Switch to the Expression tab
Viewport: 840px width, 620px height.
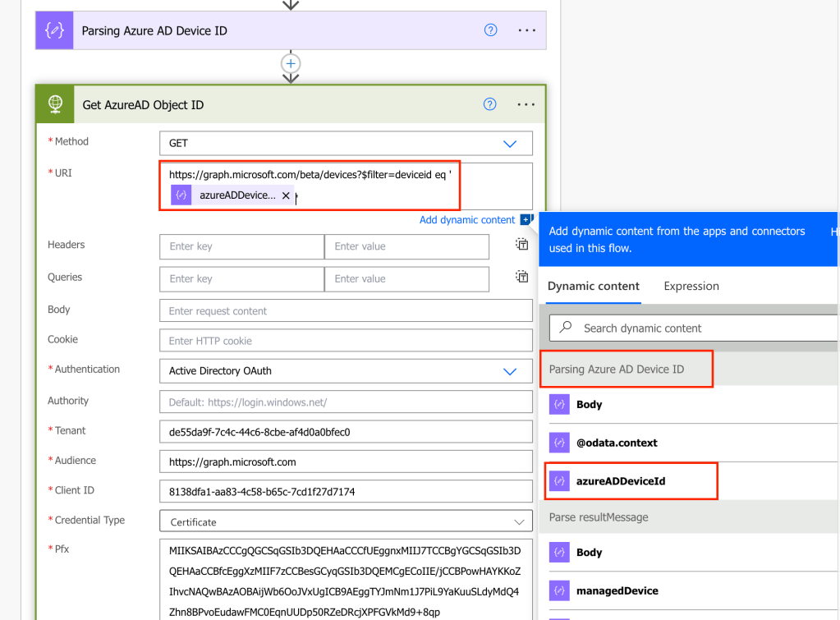point(691,286)
